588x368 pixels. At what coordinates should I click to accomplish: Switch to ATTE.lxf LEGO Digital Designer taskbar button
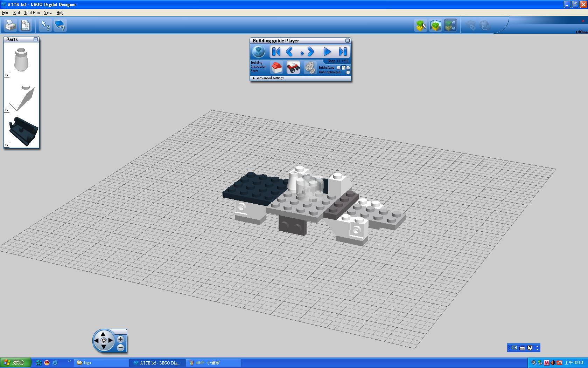[157, 363]
